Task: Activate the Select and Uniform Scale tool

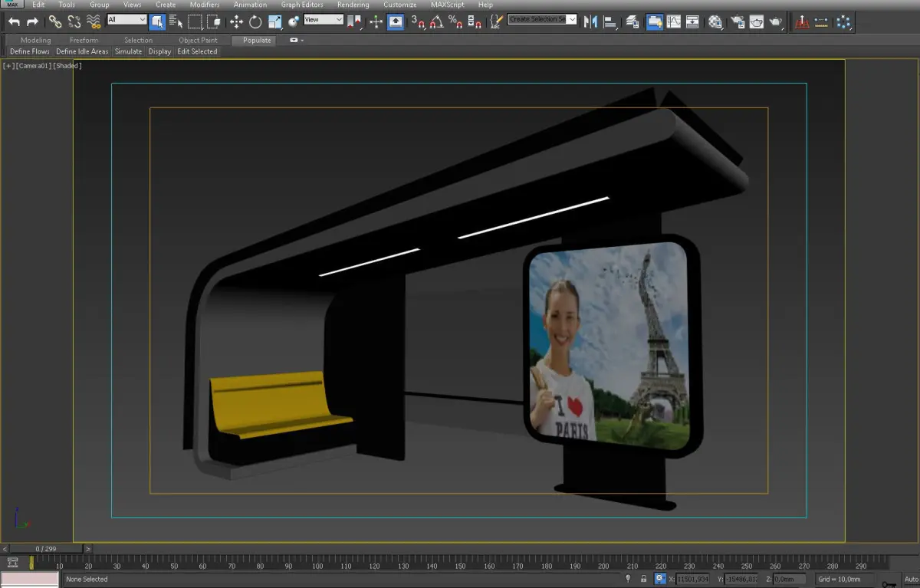Action: pos(274,22)
